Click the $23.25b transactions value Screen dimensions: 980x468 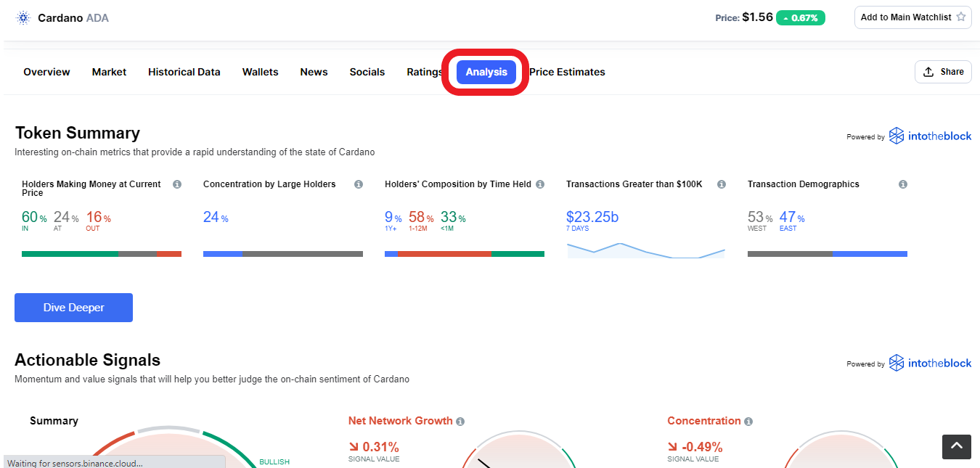(592, 217)
